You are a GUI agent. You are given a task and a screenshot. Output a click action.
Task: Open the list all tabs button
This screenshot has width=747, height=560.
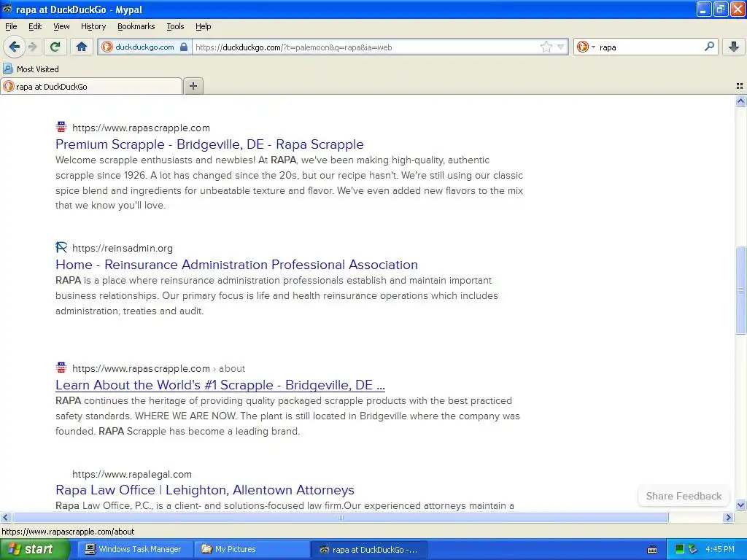pyautogui.click(x=740, y=86)
